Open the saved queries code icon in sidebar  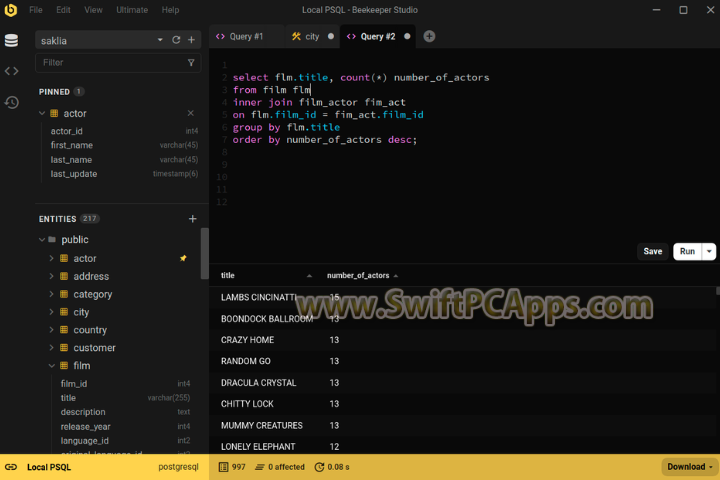[11, 71]
